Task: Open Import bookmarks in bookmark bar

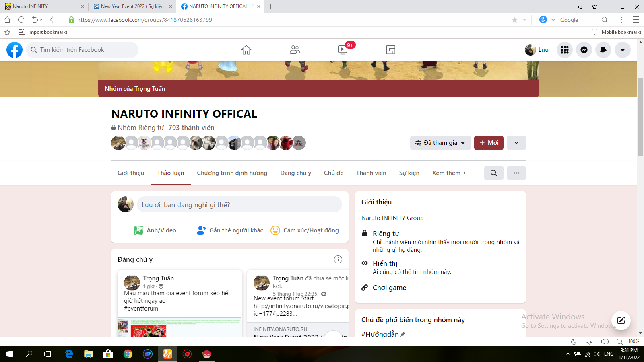Action: [43, 32]
